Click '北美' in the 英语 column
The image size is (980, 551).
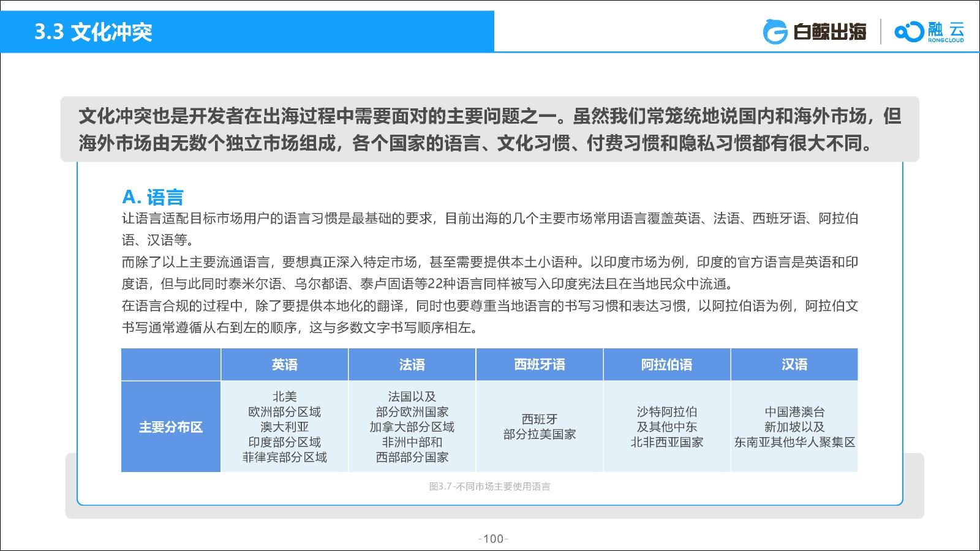[x=285, y=397]
